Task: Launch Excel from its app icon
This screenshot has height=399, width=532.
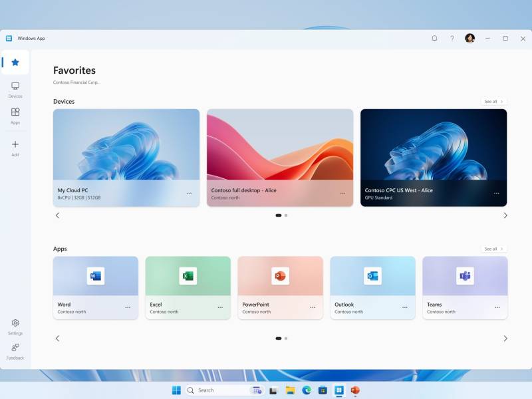Action: point(188,276)
